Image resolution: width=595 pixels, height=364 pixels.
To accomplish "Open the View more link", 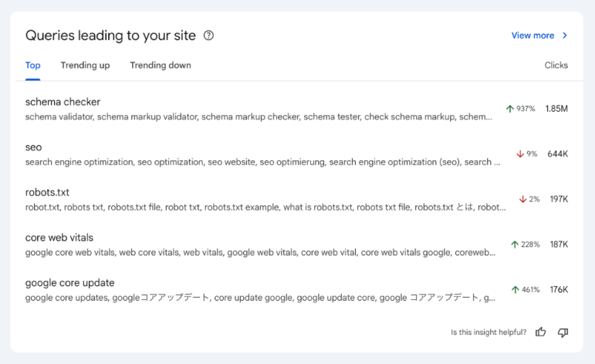I will tap(532, 35).
